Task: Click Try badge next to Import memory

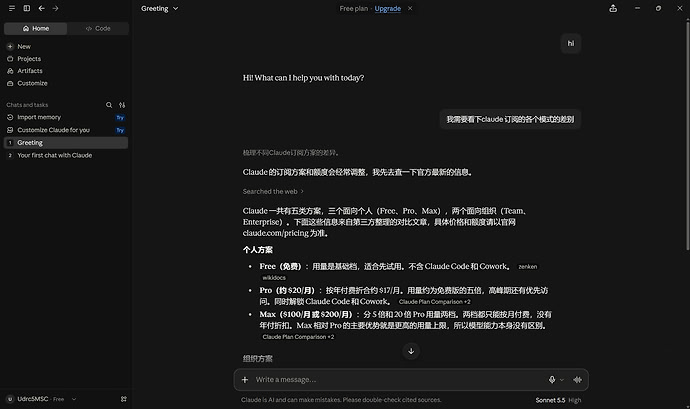Action: [120, 118]
